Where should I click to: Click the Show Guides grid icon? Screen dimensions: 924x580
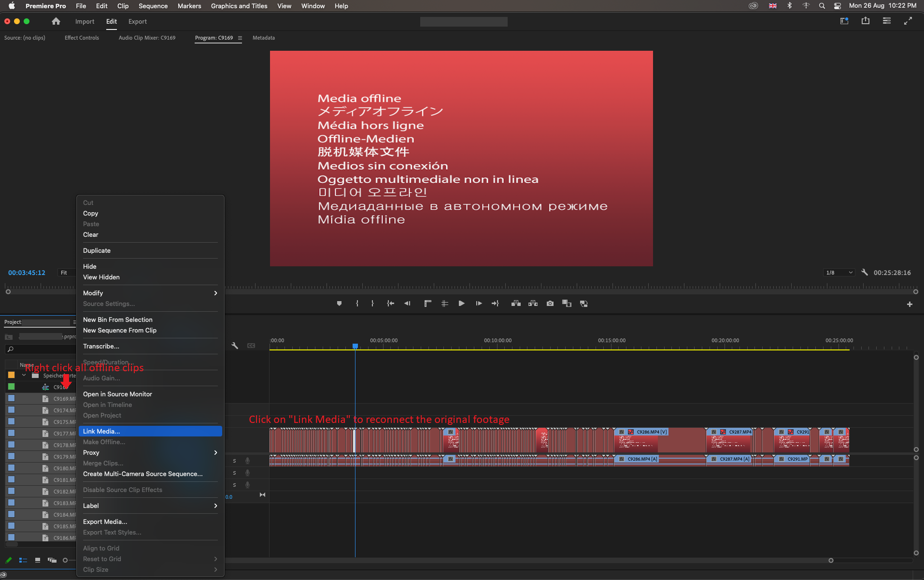point(444,304)
